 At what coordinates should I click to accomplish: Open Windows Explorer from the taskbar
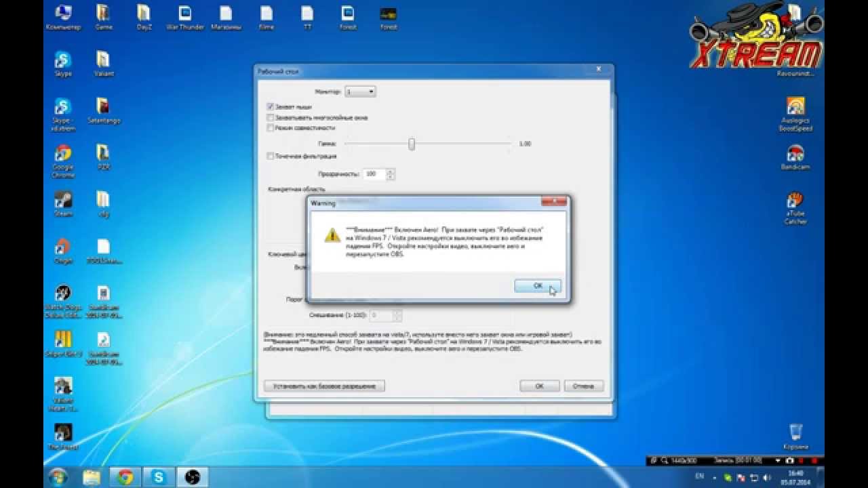pos(91,477)
